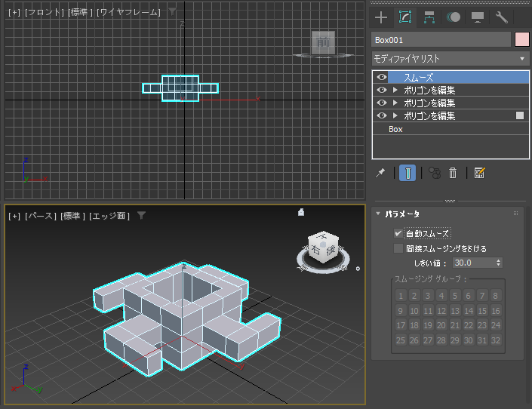Image resolution: width=532 pixels, height=409 pixels.
Task: Click filter icon in Front viewport header
Action: point(173,12)
